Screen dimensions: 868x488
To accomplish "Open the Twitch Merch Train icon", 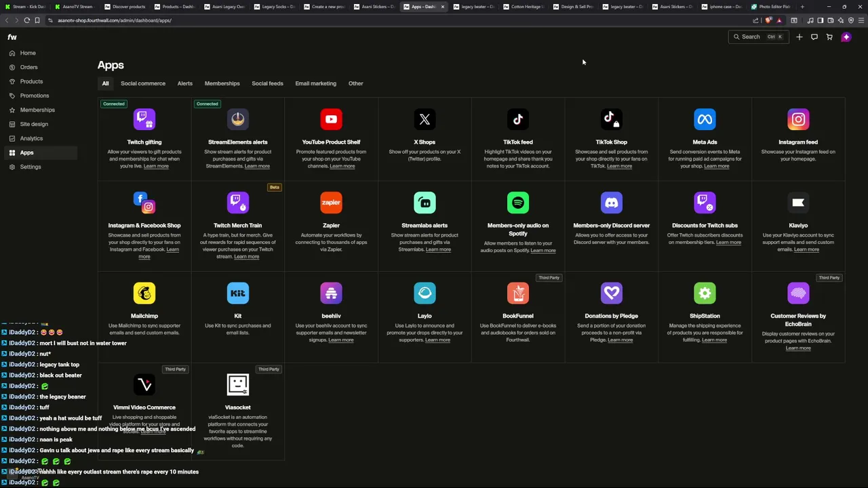I will (x=238, y=203).
